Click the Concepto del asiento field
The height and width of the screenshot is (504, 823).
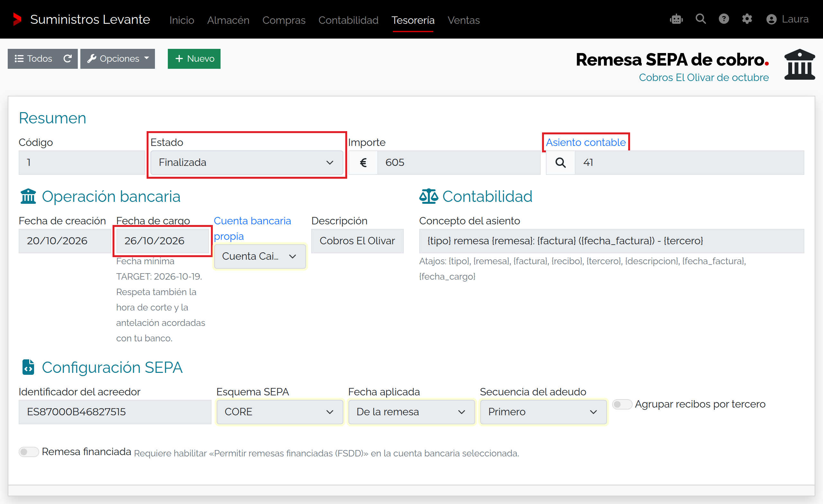611,241
